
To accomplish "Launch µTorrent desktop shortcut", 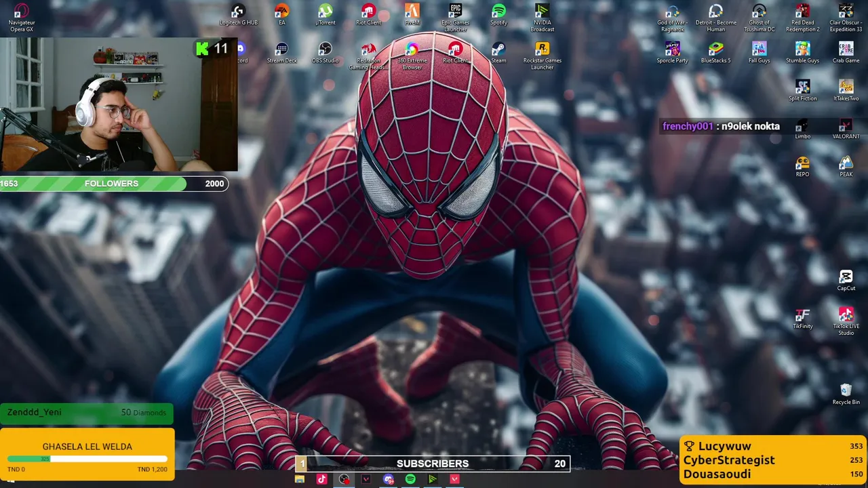I will point(325,15).
